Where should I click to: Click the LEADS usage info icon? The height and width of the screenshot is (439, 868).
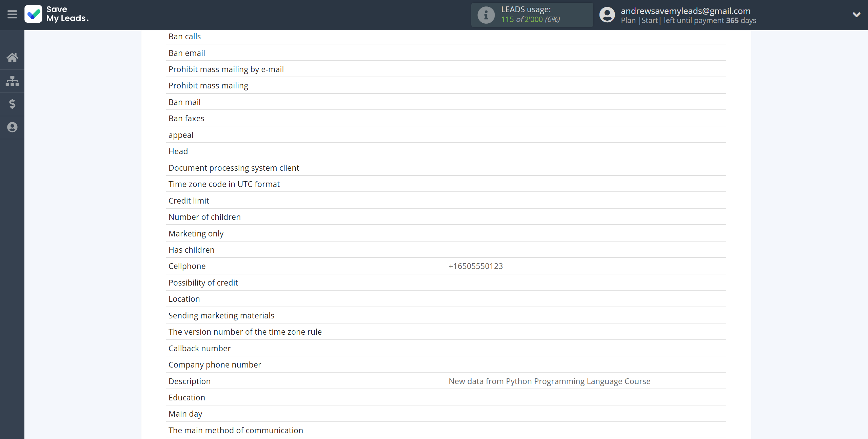pos(486,15)
